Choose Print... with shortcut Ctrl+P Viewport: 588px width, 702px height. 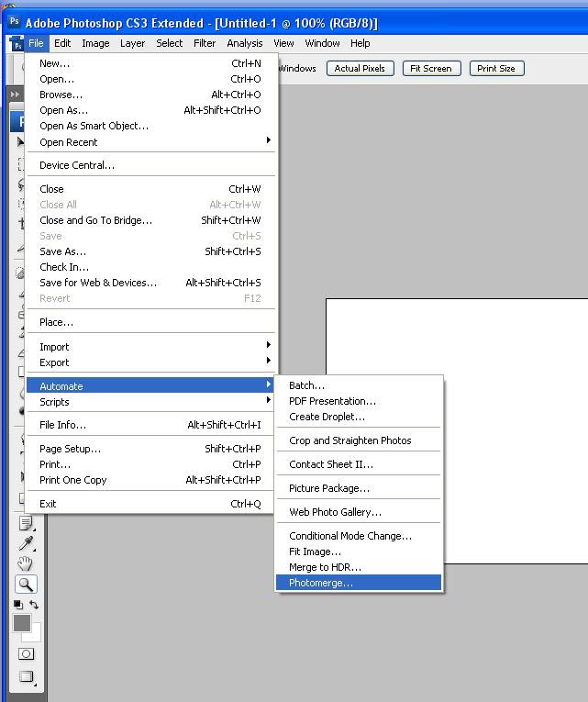click(150, 464)
